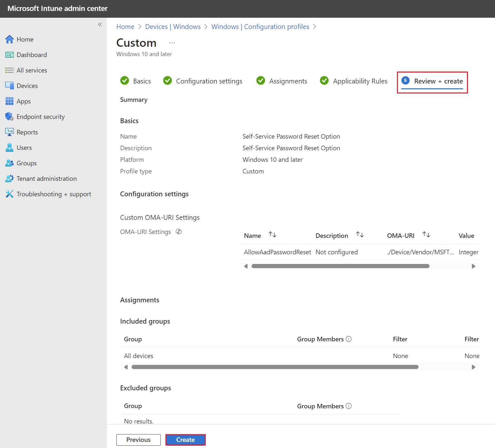
Task: Go to the Basics step
Action: tap(135, 81)
